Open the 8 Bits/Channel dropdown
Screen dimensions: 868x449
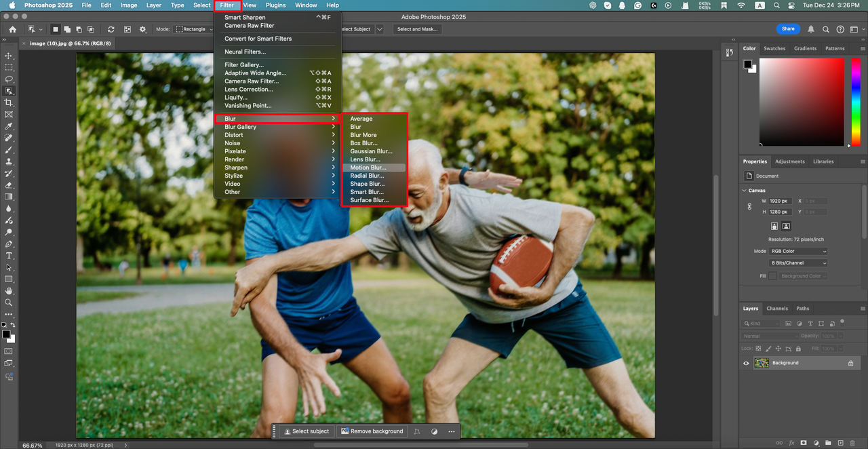[799, 262]
